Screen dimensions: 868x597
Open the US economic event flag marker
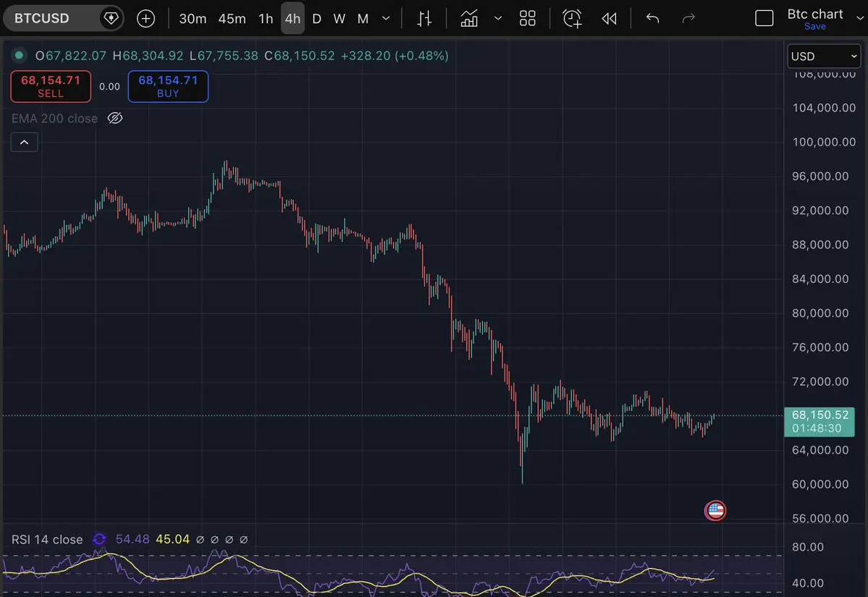point(715,510)
